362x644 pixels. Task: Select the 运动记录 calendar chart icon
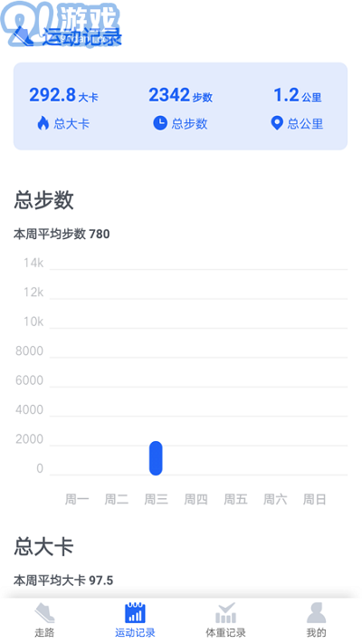[x=136, y=613]
